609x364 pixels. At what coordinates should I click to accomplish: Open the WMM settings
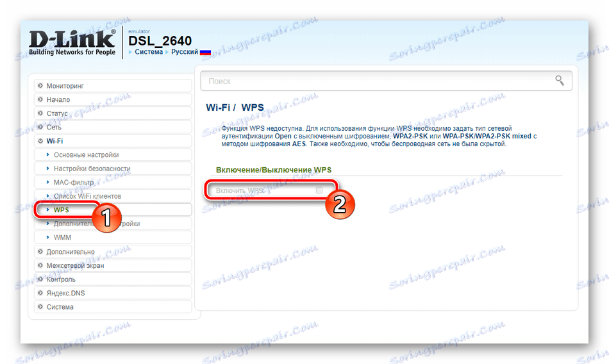[113, 237]
